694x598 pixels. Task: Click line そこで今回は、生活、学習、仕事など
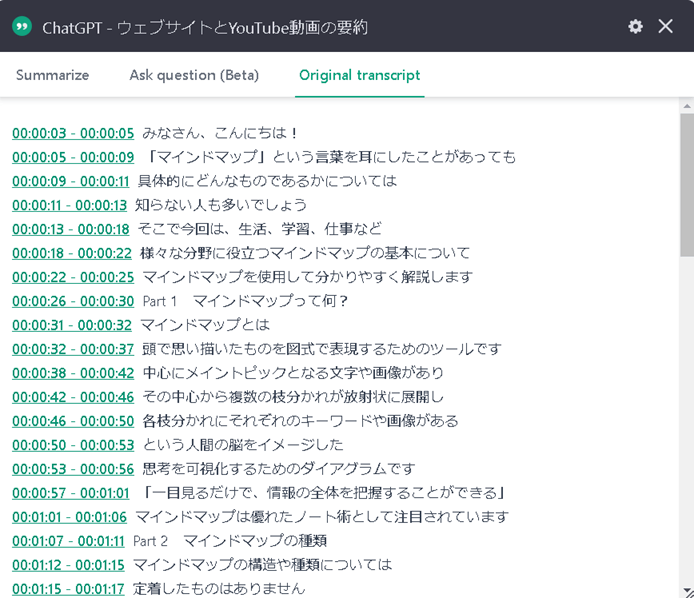(x=259, y=228)
